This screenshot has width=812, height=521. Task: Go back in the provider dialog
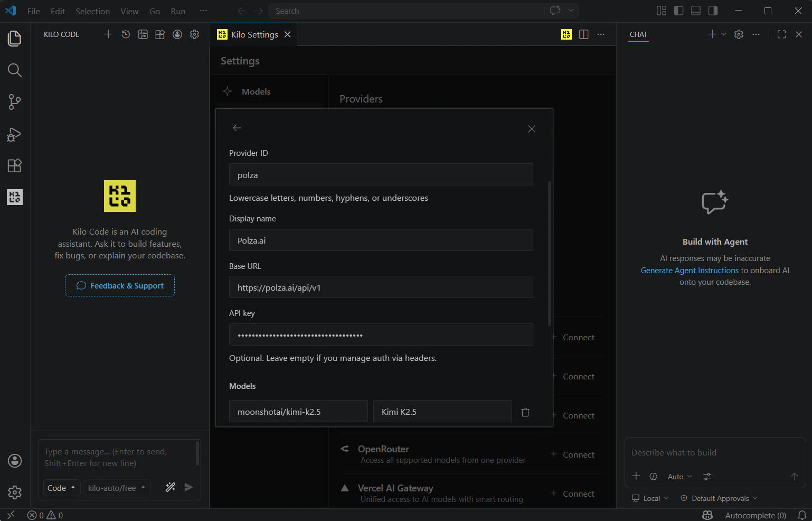(237, 128)
